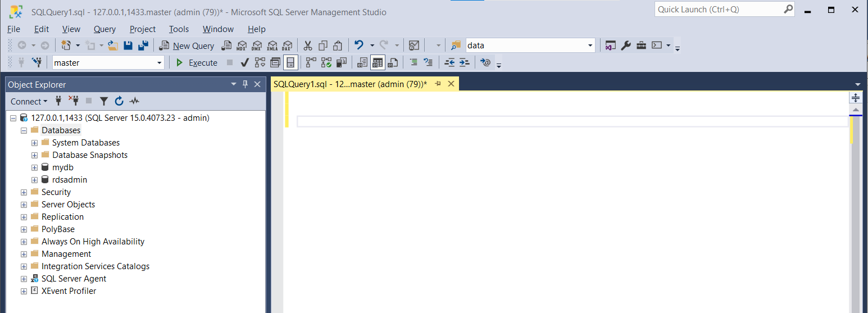Save the current query with the Save icon
The width and height of the screenshot is (868, 313).
(x=128, y=46)
